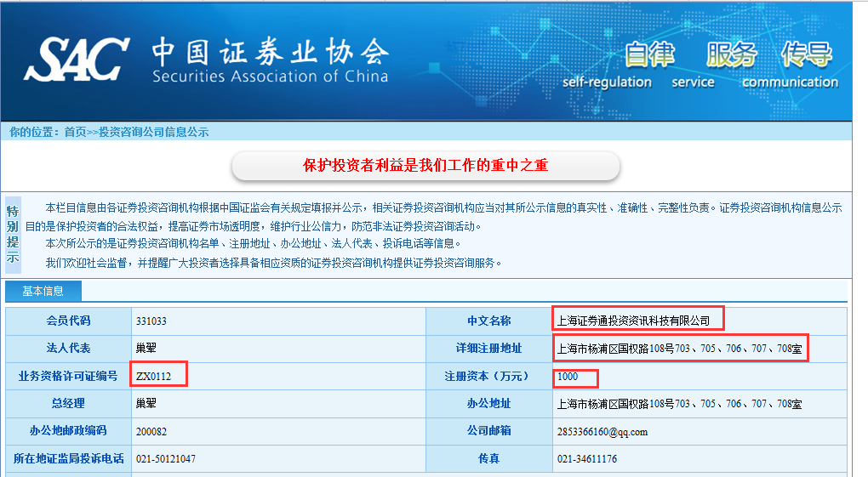868x477 pixels.
Task: Click the 中文名称 label cell
Action: pos(488,321)
